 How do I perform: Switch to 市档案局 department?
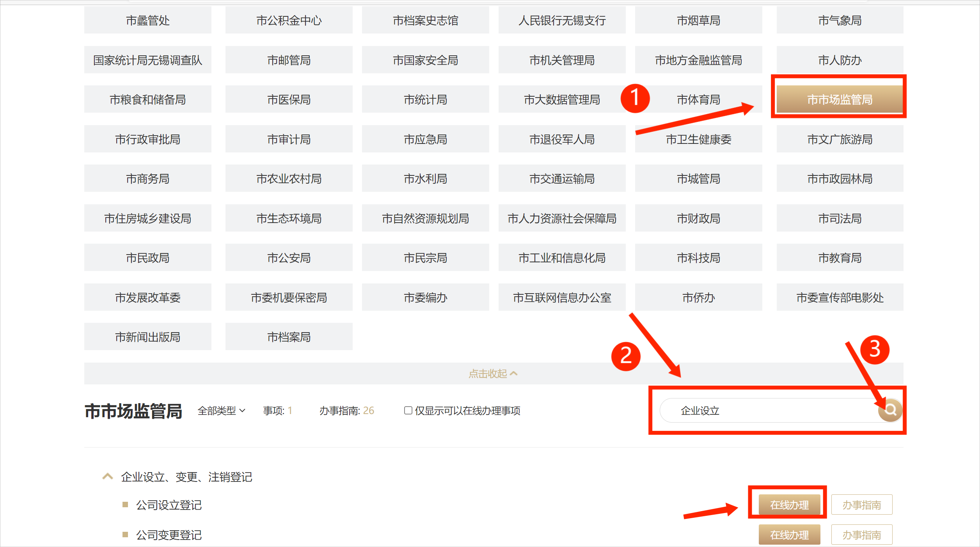[289, 337]
